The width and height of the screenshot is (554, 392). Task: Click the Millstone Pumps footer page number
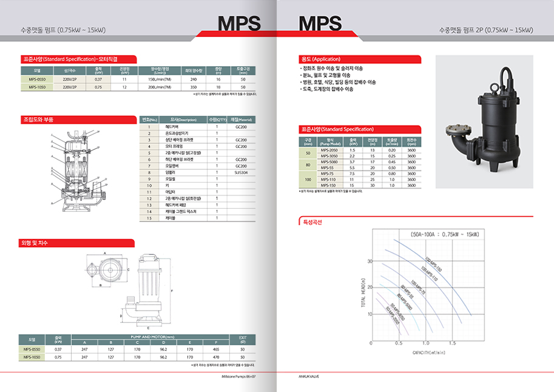tap(238, 376)
